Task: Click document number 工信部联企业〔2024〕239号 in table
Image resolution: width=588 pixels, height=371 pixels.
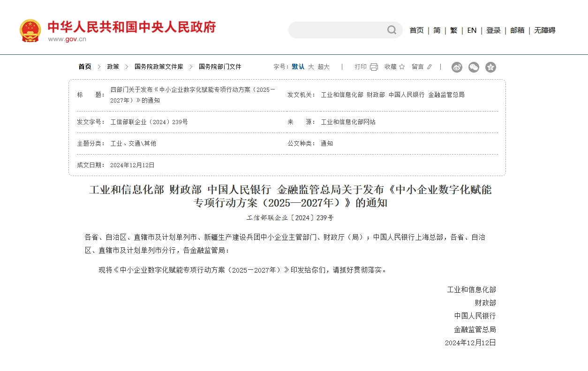Action: click(x=149, y=122)
